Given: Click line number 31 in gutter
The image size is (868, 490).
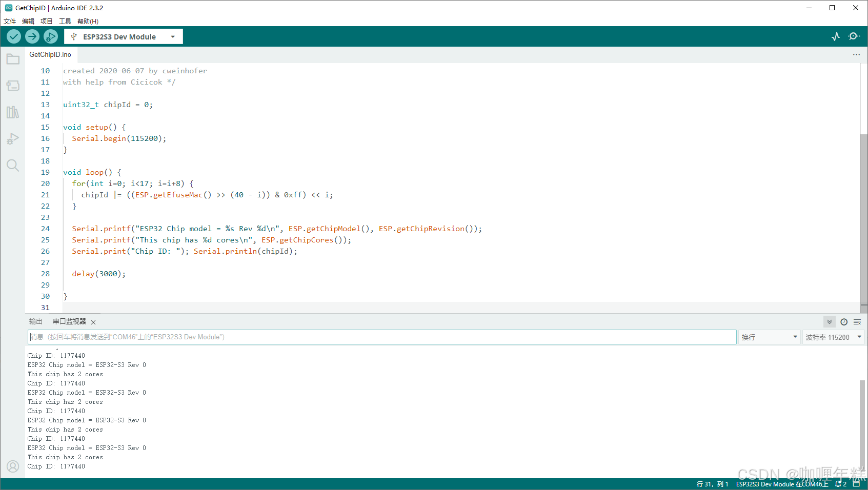Looking at the screenshot, I should pyautogui.click(x=45, y=308).
